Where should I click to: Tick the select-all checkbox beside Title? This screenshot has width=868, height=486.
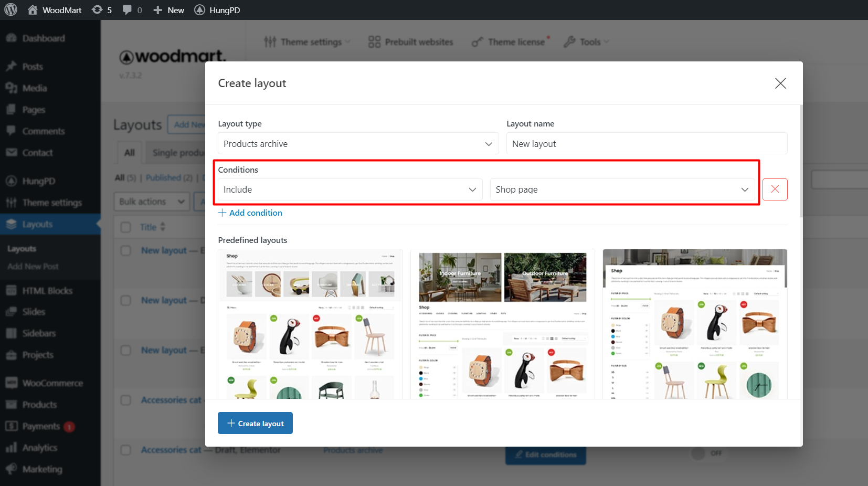(x=126, y=227)
